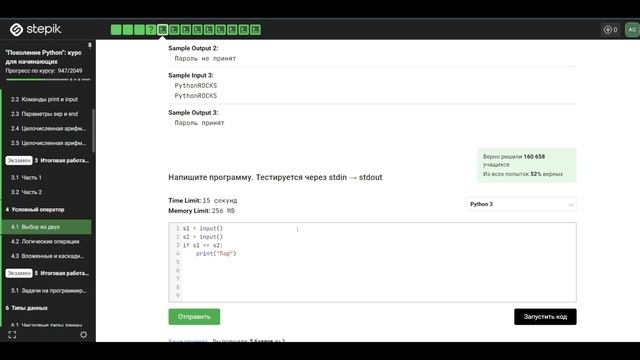Submit solution with Отправить button
This screenshot has width=640, height=360.
click(194, 317)
